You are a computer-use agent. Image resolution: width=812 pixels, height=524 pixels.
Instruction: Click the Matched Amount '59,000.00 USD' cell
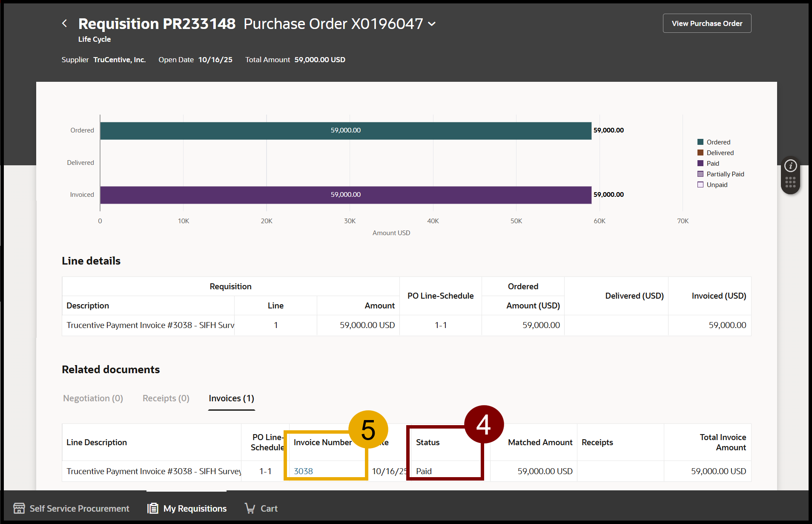point(534,471)
